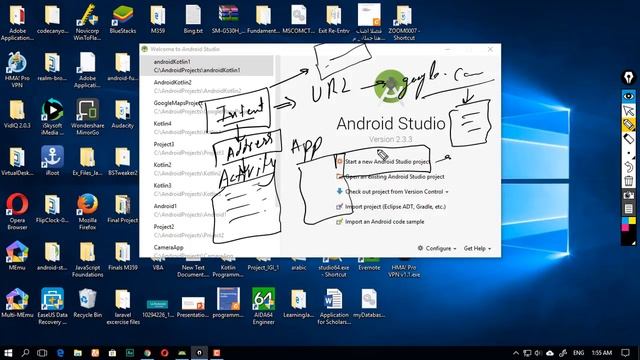Viewport: 640px width, 360px height.
Task: Import an Android code sample
Action: tap(380, 222)
